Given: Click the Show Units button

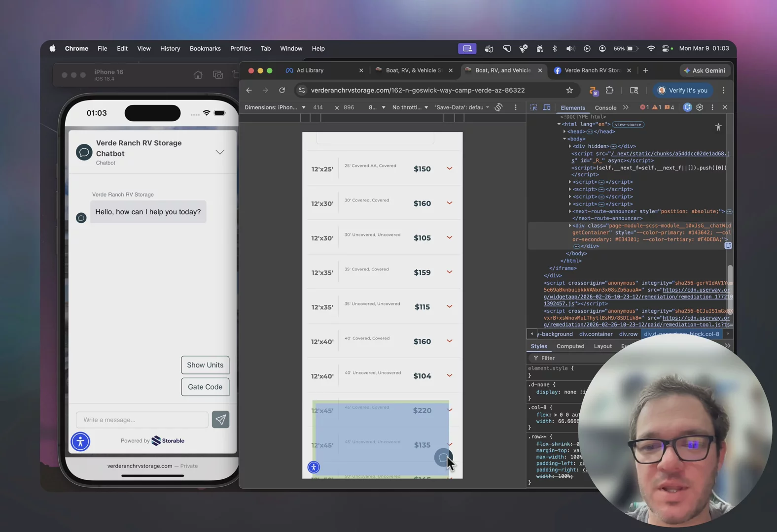Looking at the screenshot, I should [205, 365].
